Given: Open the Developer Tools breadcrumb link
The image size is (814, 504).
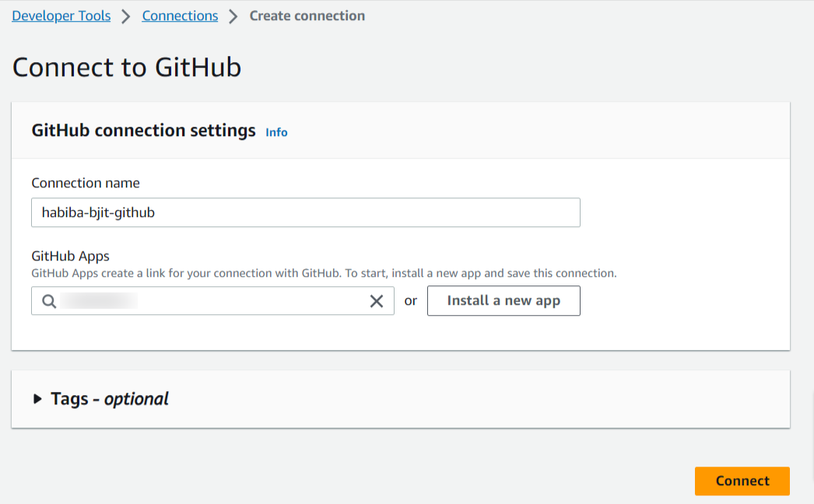Looking at the screenshot, I should click(x=61, y=16).
